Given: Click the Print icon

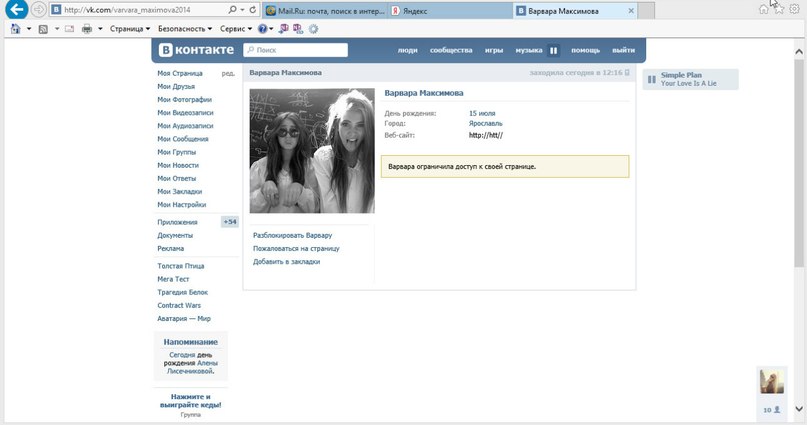Looking at the screenshot, I should coord(87,29).
